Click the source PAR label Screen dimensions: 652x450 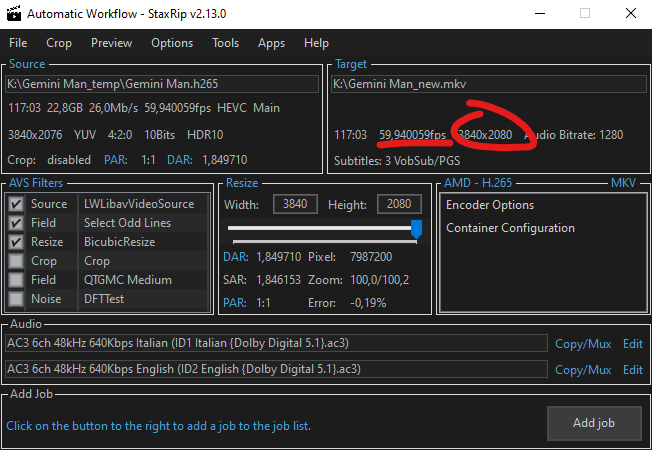[x=116, y=160]
